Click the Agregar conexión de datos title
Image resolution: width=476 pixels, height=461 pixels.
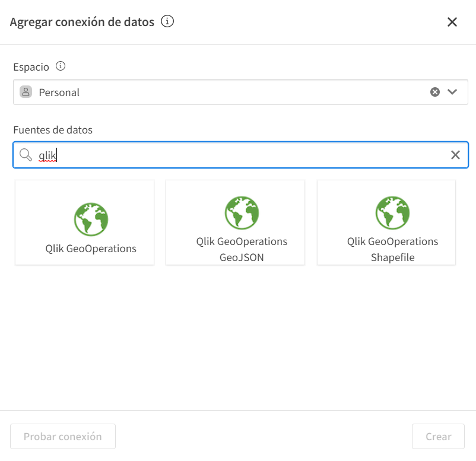(x=82, y=22)
